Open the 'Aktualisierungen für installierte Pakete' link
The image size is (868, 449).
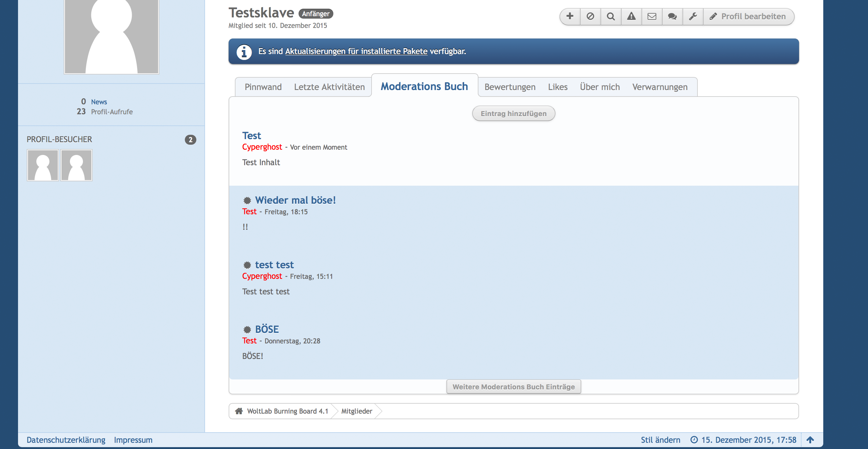[356, 51]
